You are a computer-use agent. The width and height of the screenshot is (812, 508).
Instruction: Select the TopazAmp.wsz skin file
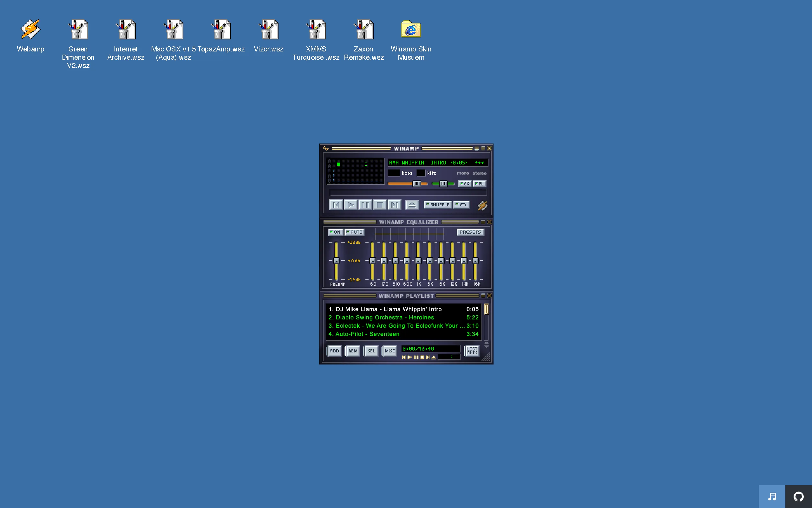coord(221,36)
